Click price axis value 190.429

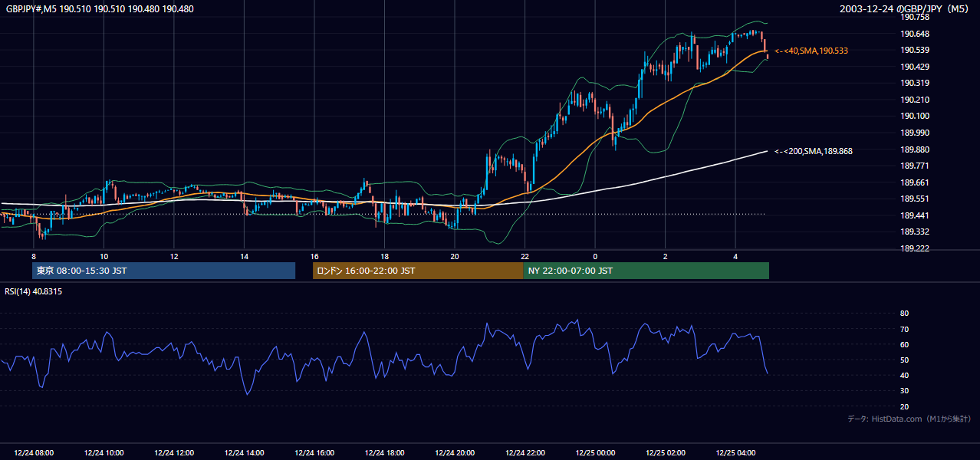pyautogui.click(x=914, y=67)
